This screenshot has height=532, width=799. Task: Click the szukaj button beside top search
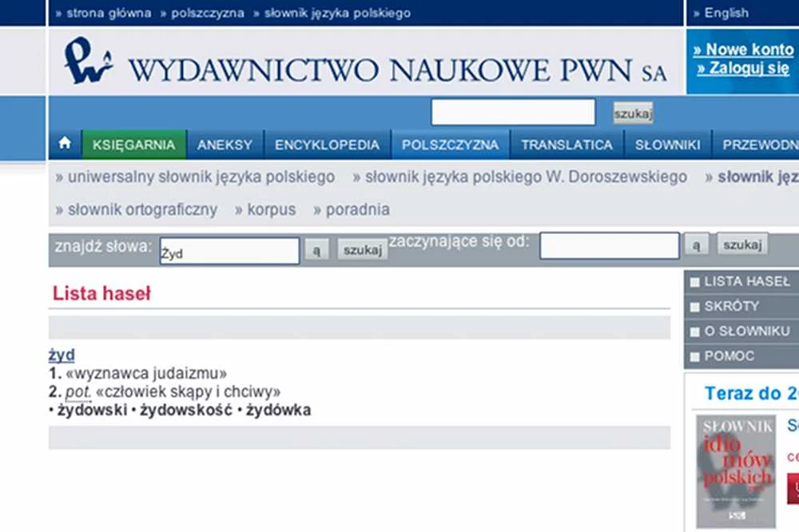(x=633, y=113)
